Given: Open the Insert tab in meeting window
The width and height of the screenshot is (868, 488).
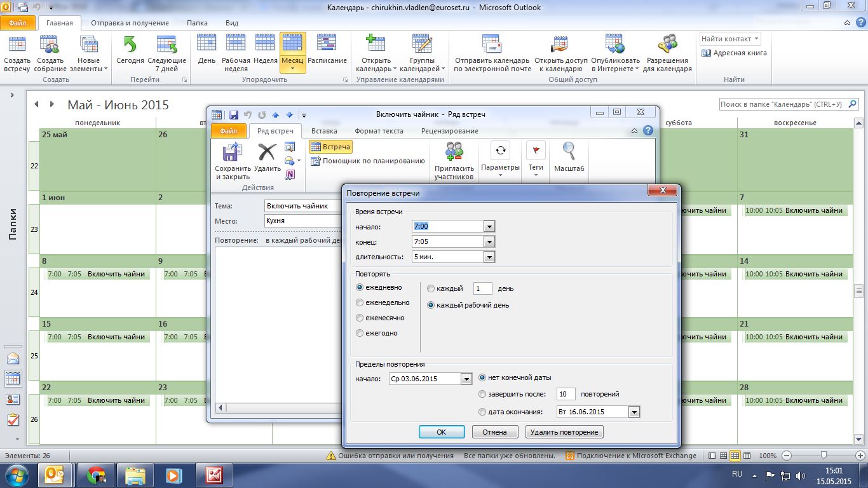Looking at the screenshot, I should (324, 131).
